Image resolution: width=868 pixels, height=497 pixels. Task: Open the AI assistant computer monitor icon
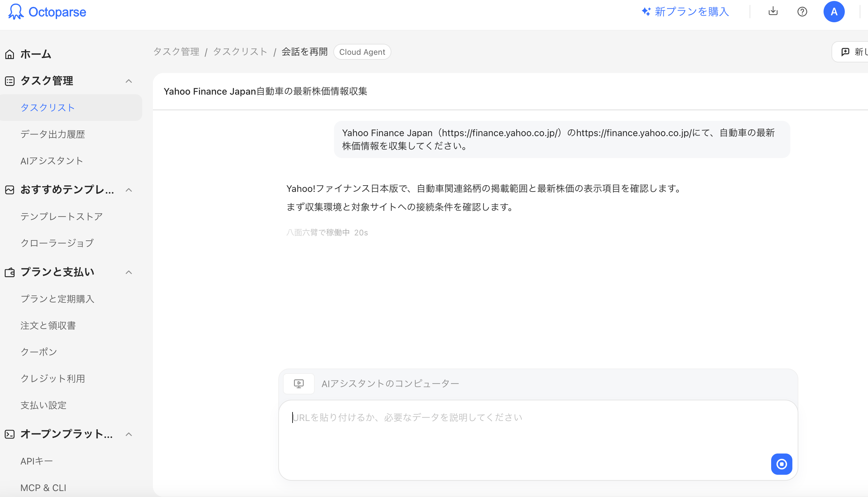coord(299,384)
